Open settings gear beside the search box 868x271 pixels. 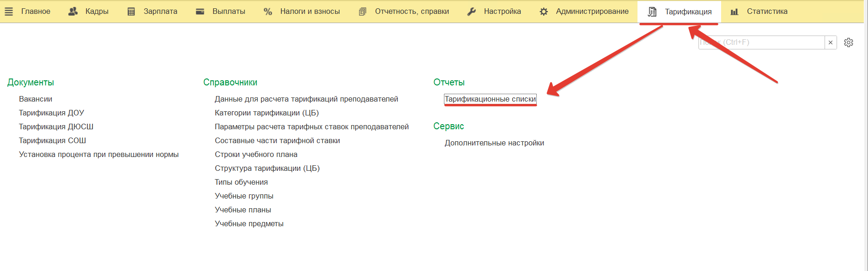pos(849,42)
